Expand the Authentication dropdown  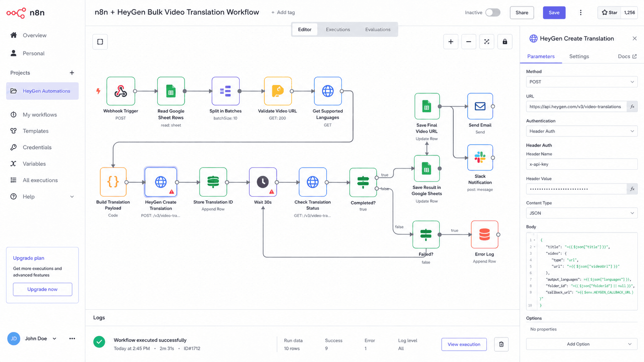tap(582, 131)
